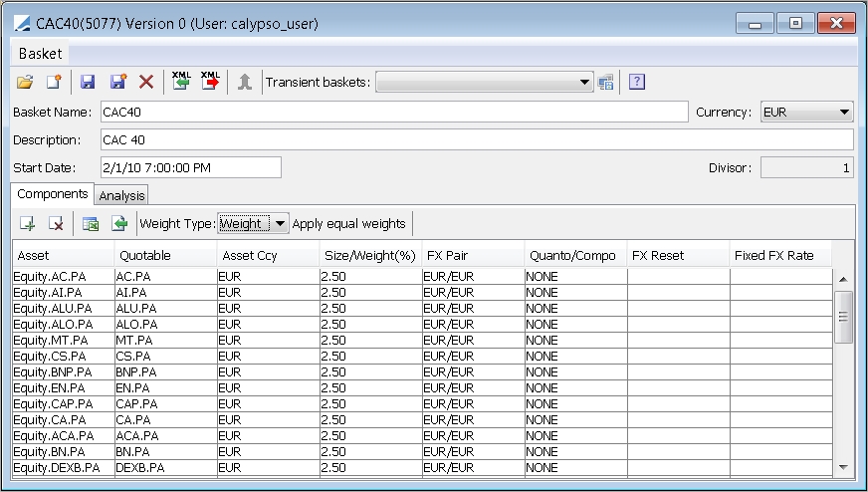Select the Equity.DEXB.PA asset cell
Image resolution: width=868 pixels, height=492 pixels.
coord(63,468)
